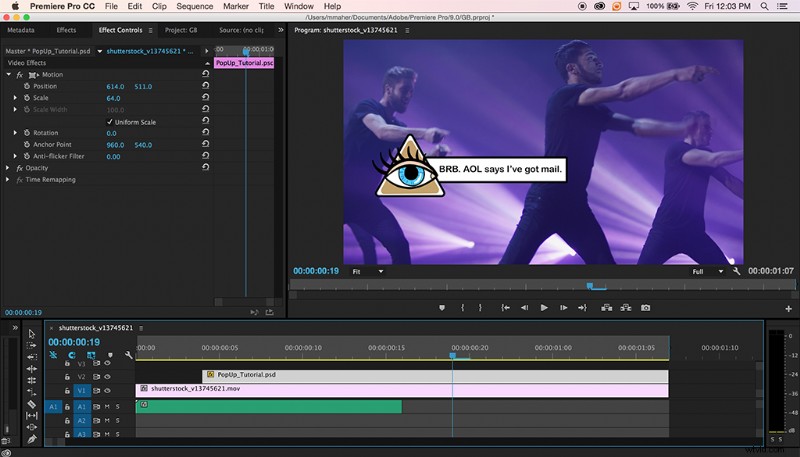Solo audio track A2

pyautogui.click(x=117, y=421)
